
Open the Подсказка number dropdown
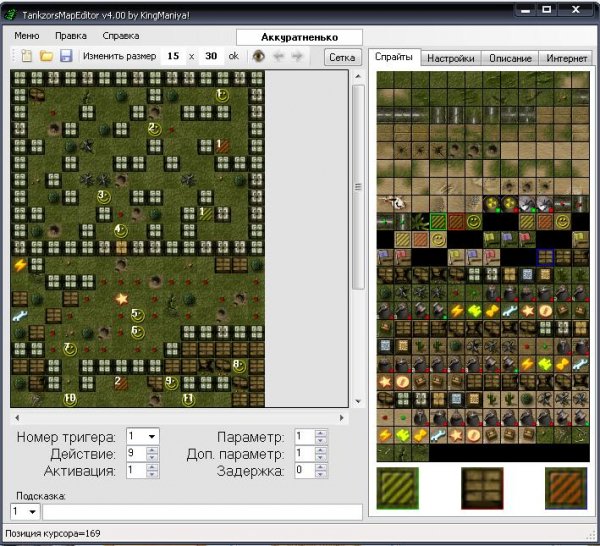pos(33,512)
